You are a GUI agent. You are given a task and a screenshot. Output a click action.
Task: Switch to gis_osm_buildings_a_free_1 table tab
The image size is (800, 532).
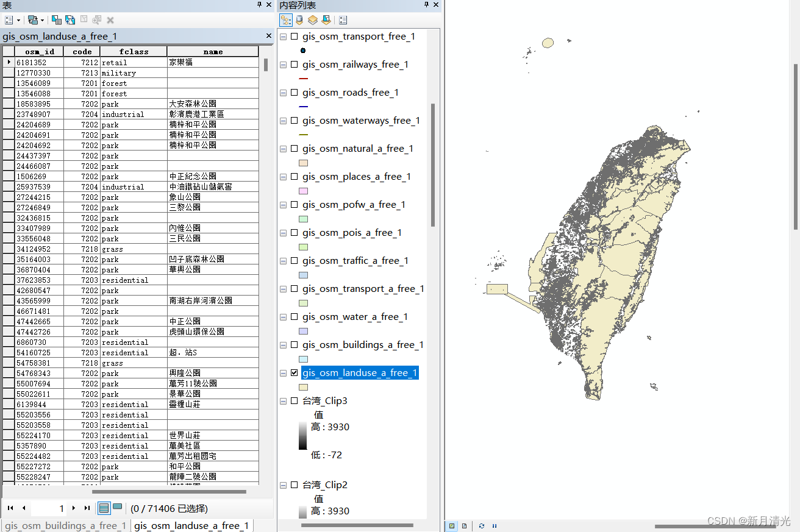[65, 525]
